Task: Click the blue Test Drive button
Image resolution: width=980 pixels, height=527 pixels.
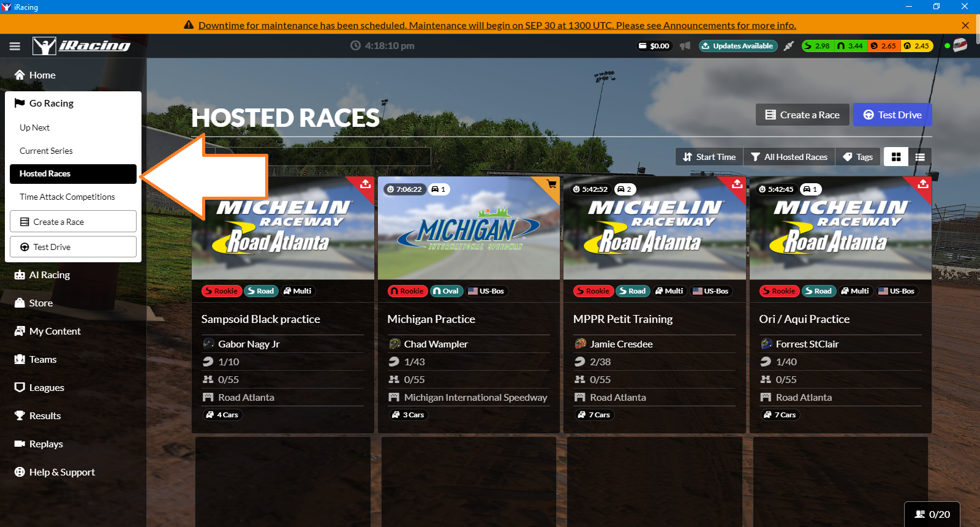Action: tap(892, 115)
